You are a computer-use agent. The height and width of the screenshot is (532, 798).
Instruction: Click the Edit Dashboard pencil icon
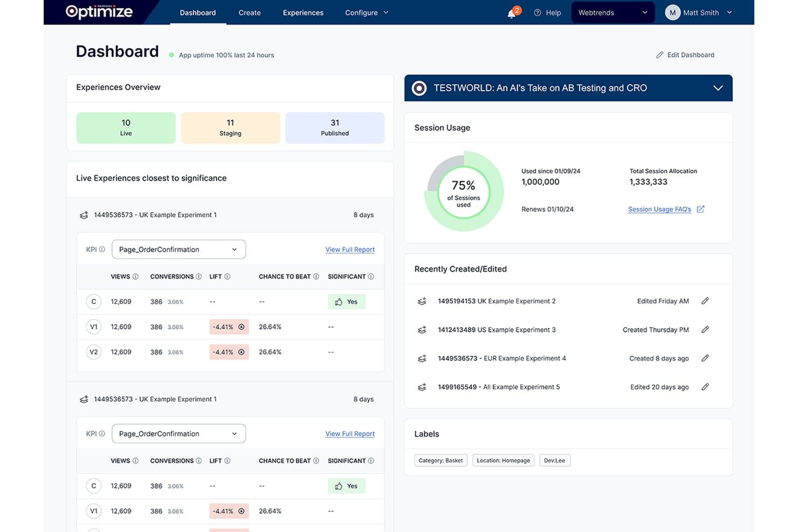click(x=659, y=54)
